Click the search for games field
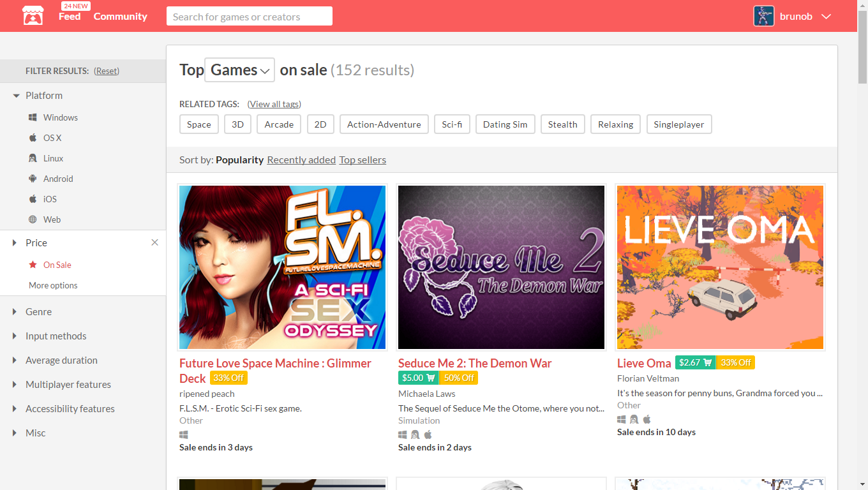This screenshot has width=868, height=490. tap(249, 17)
